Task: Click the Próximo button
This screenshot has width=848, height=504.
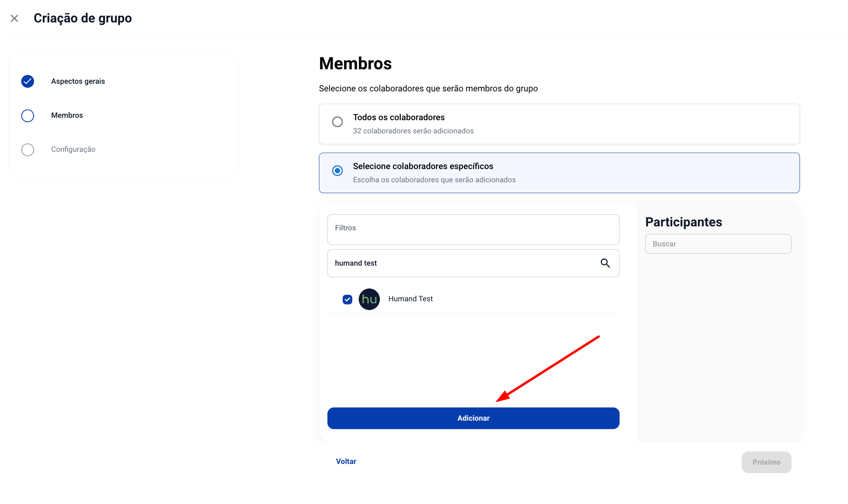Action: [x=766, y=462]
